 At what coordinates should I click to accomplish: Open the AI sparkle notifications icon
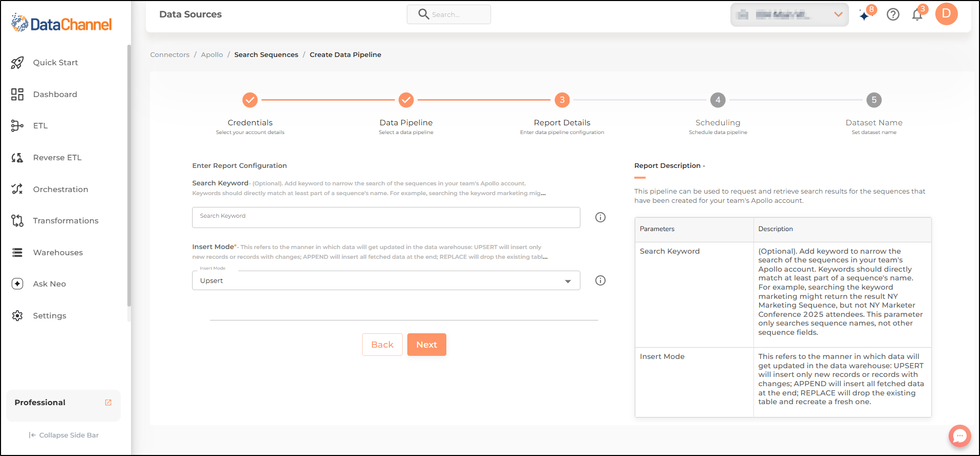(x=865, y=15)
